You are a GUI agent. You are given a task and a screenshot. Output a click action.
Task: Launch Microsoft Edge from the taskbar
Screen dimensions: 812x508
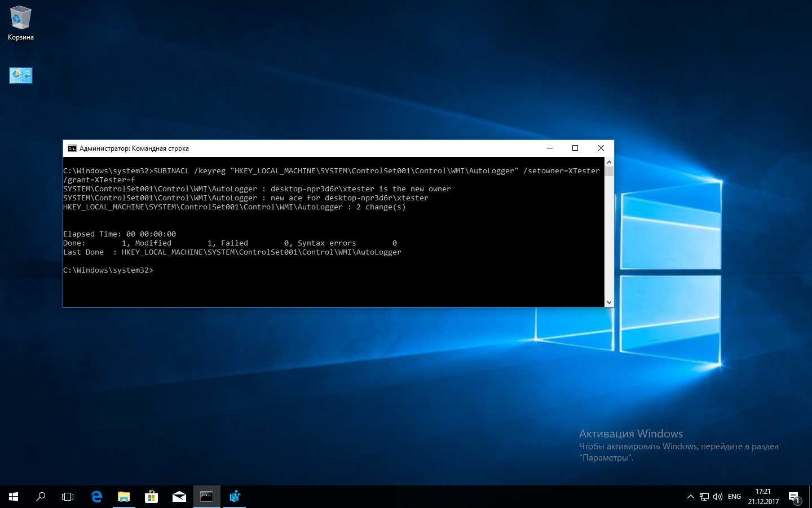click(x=96, y=497)
